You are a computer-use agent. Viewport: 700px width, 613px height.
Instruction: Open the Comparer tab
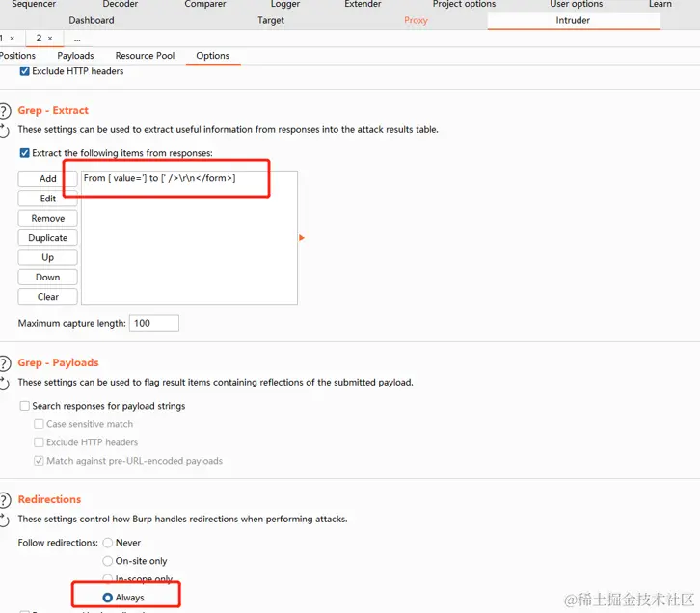(x=205, y=4)
